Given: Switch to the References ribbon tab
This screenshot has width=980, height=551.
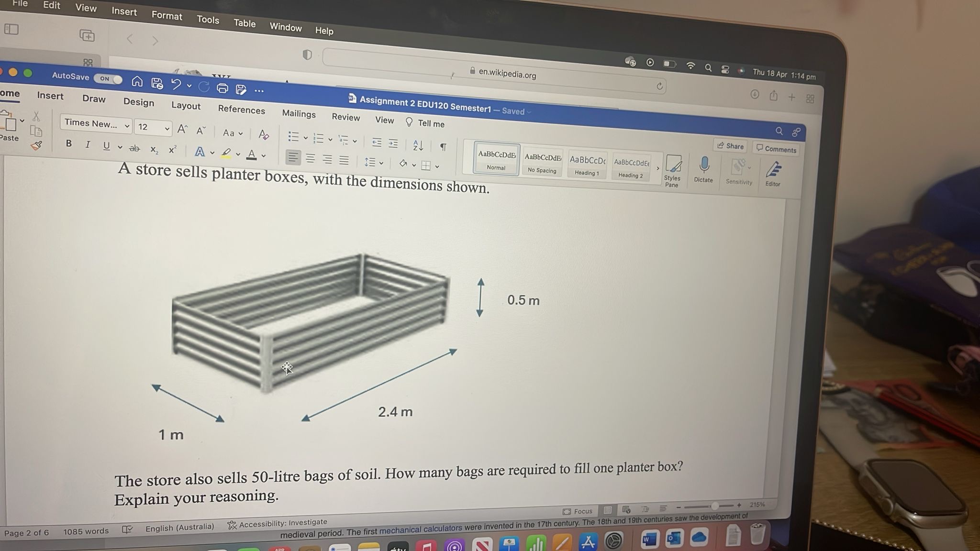Looking at the screenshot, I should [x=242, y=110].
